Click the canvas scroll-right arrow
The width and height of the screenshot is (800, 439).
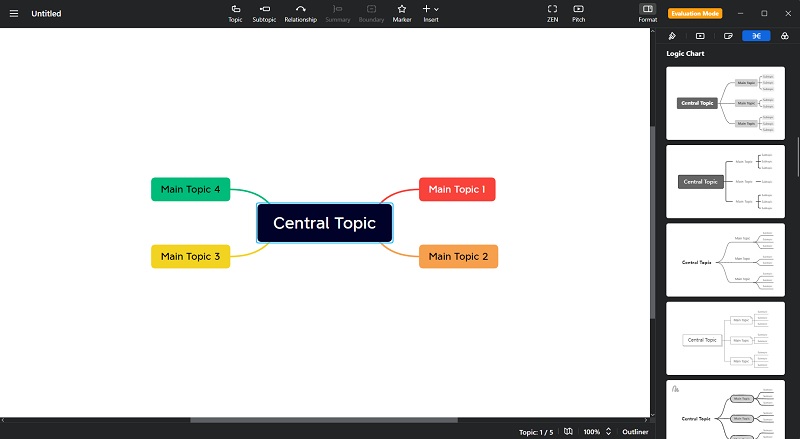646,420
